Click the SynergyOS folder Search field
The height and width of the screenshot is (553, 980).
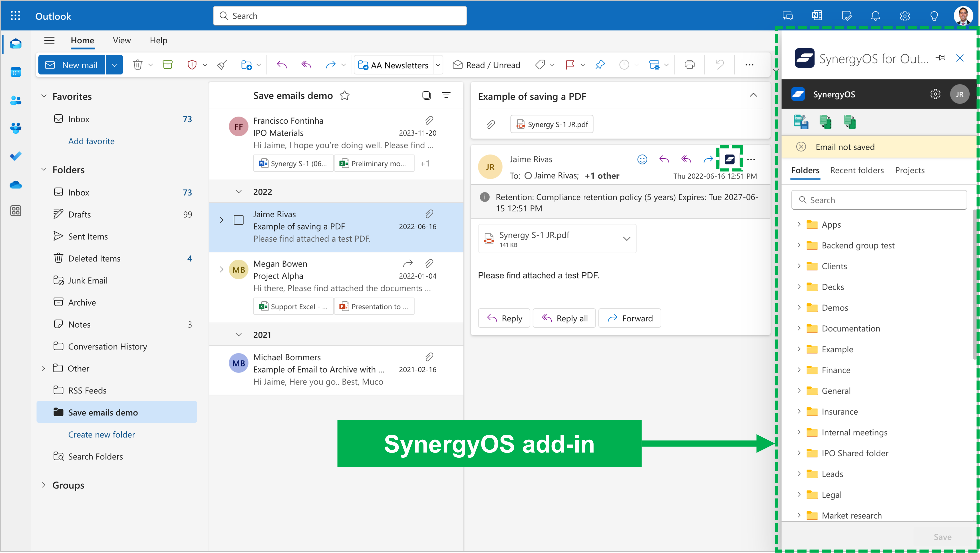coord(879,200)
